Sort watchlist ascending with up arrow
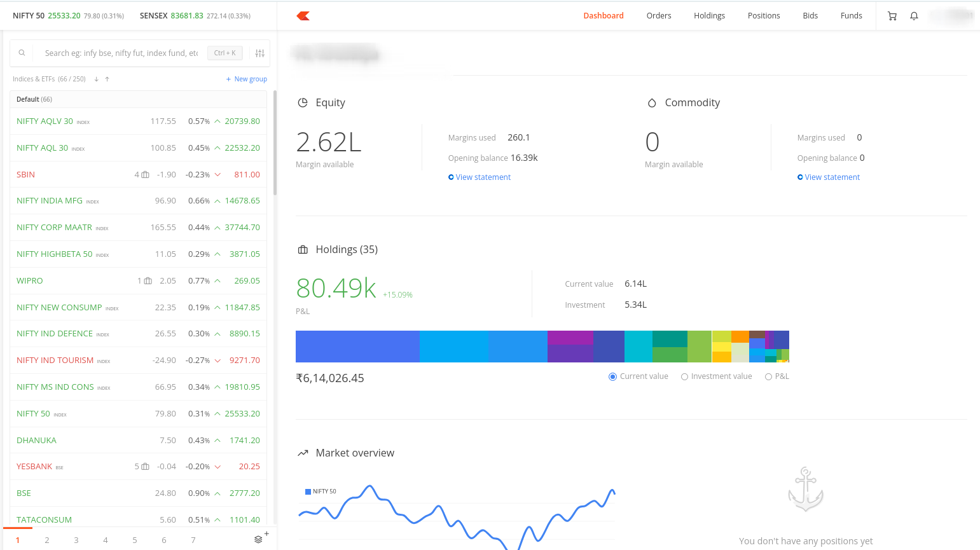Image resolution: width=980 pixels, height=550 pixels. tap(107, 79)
